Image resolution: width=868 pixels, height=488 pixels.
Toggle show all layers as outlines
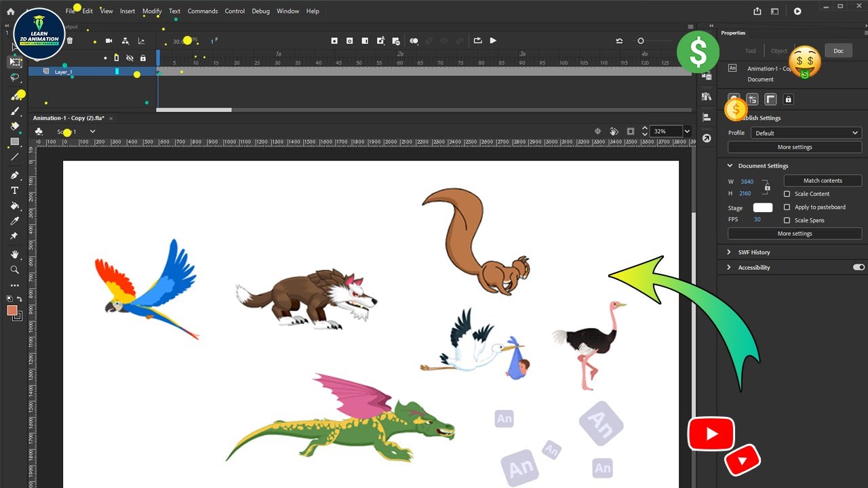click(117, 58)
